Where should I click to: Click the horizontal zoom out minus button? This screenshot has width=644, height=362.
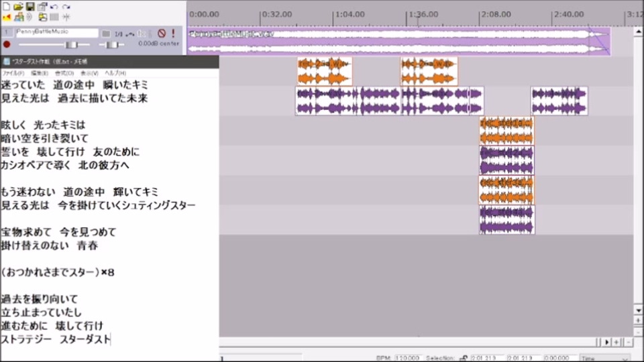[629, 342]
